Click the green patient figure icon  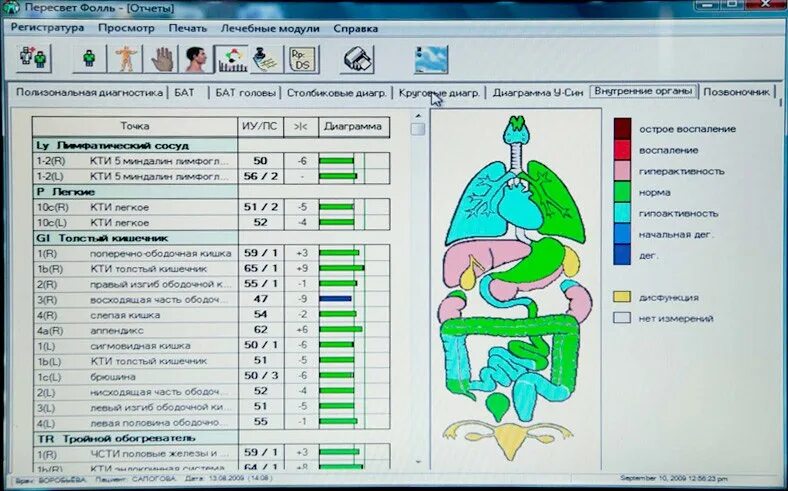[x=89, y=58]
